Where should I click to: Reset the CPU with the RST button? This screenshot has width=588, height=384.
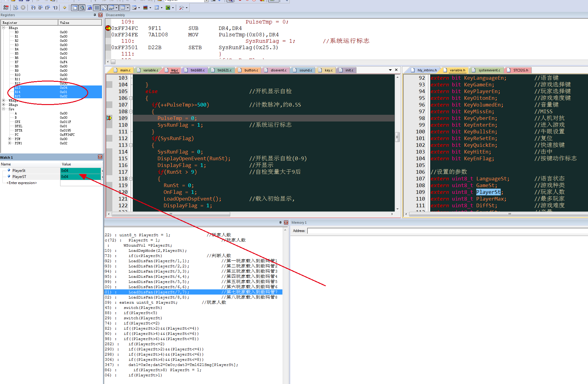click(x=6, y=8)
